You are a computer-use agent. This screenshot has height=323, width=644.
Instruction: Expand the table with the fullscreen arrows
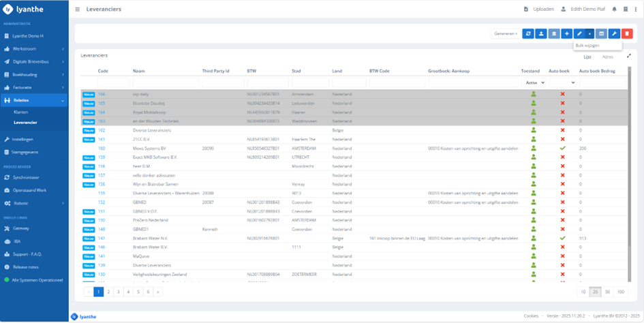click(x=628, y=57)
